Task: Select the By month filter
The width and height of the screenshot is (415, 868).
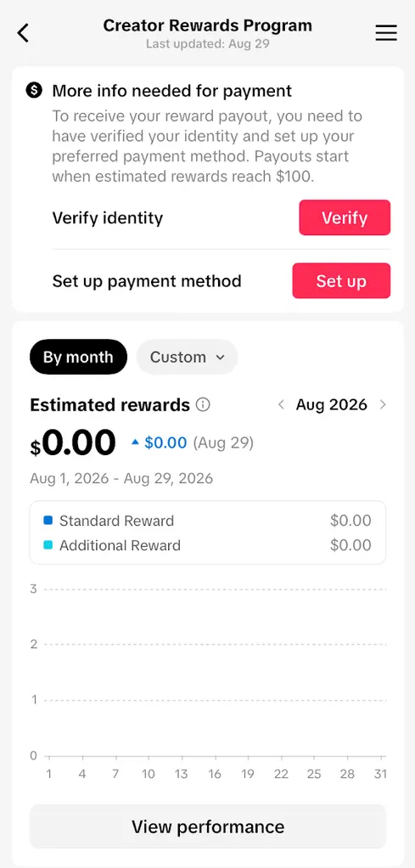Action: [x=78, y=357]
